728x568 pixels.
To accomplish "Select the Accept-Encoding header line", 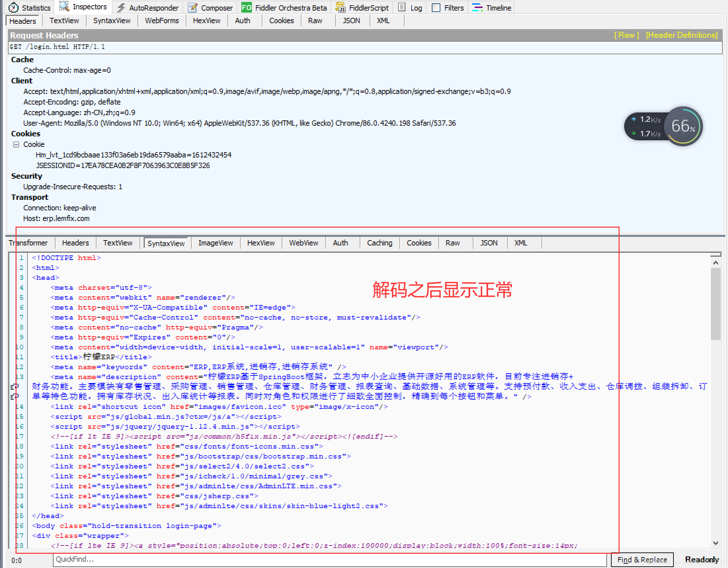I will [72, 102].
